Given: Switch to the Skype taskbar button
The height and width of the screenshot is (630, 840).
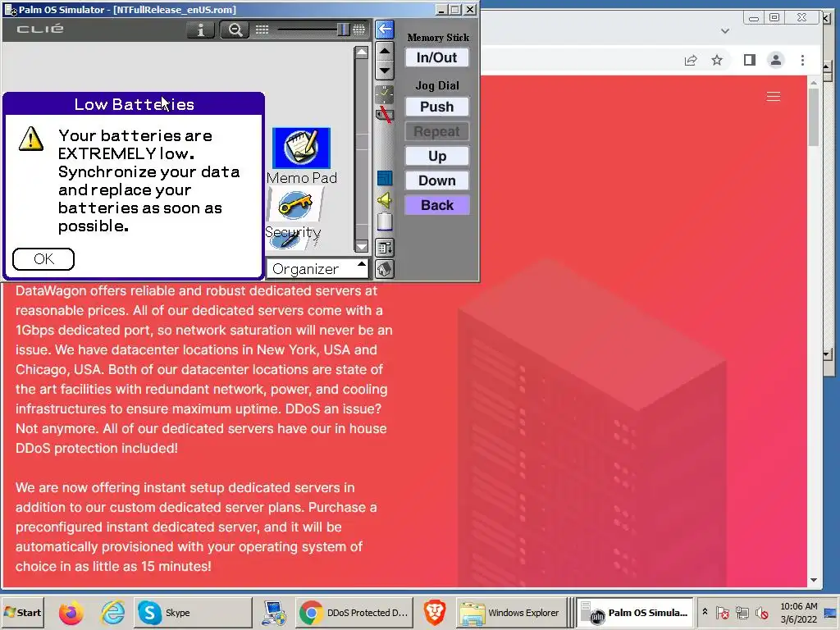Looking at the screenshot, I should pyautogui.click(x=192, y=612).
